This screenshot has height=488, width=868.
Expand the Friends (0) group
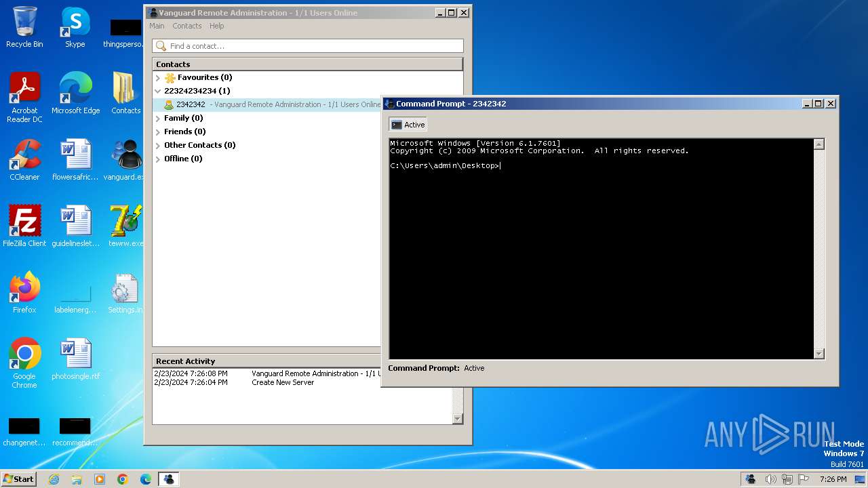click(158, 132)
